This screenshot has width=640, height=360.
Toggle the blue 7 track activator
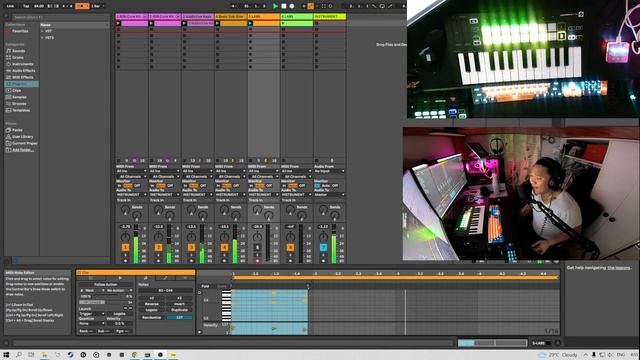pyautogui.click(x=323, y=247)
